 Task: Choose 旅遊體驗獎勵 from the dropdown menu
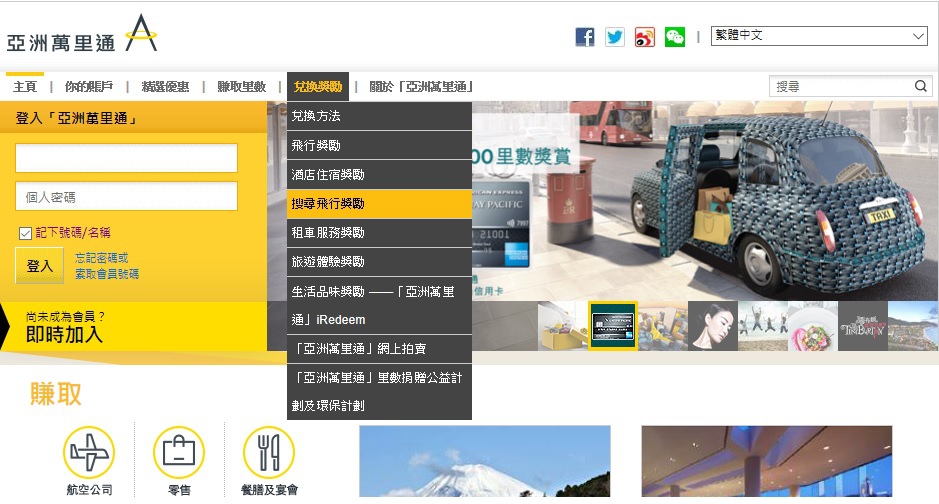pyautogui.click(x=379, y=262)
